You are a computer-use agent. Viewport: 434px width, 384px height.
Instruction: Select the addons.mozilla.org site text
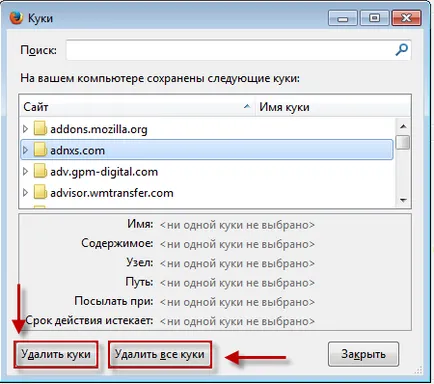pyautogui.click(x=99, y=129)
